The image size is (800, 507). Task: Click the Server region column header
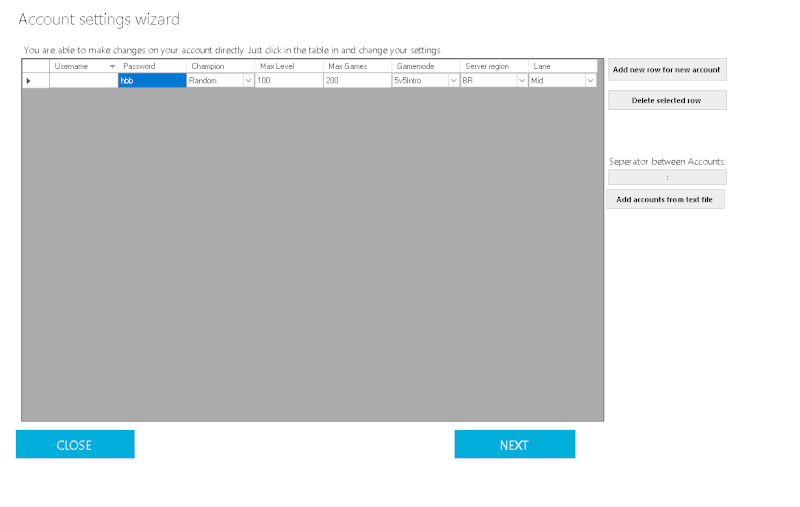(x=494, y=66)
